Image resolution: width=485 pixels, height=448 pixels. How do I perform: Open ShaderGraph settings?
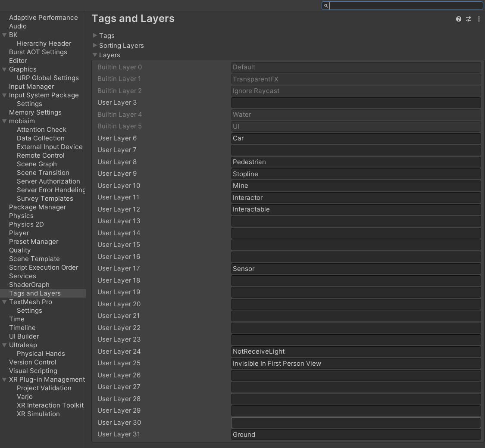point(29,285)
